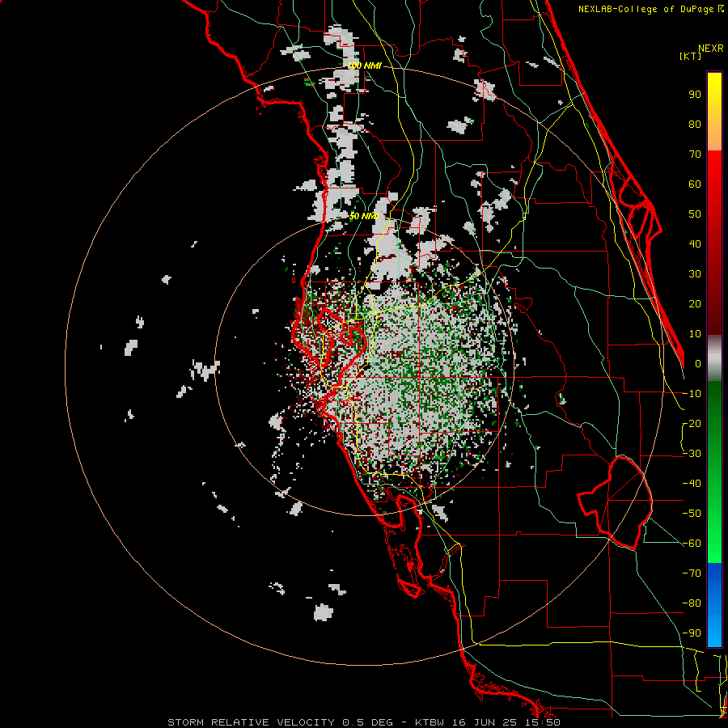Image resolution: width=728 pixels, height=728 pixels.
Task: Select the -80 knots scale label
Action: pyautogui.click(x=692, y=603)
